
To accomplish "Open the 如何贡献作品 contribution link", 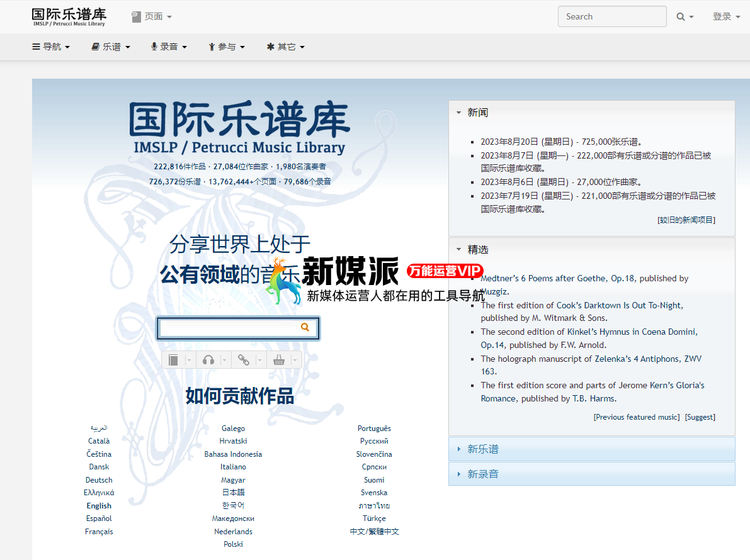I will click(240, 396).
